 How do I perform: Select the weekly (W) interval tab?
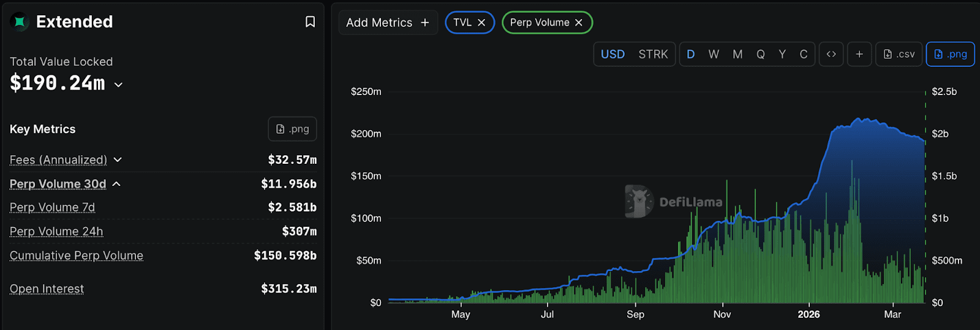tap(714, 54)
